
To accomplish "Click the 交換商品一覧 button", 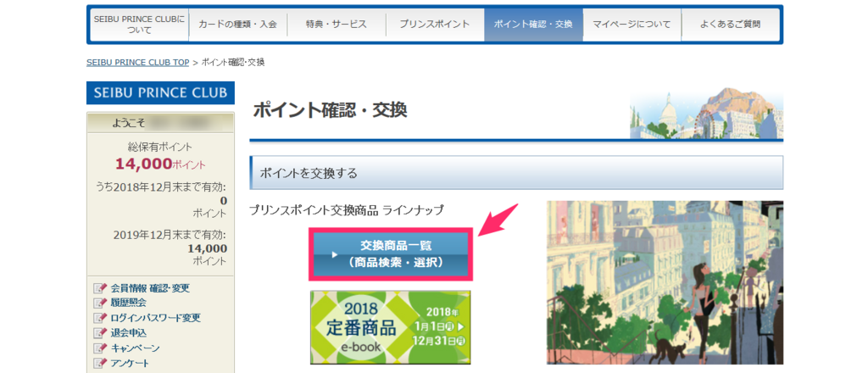I will (x=390, y=254).
